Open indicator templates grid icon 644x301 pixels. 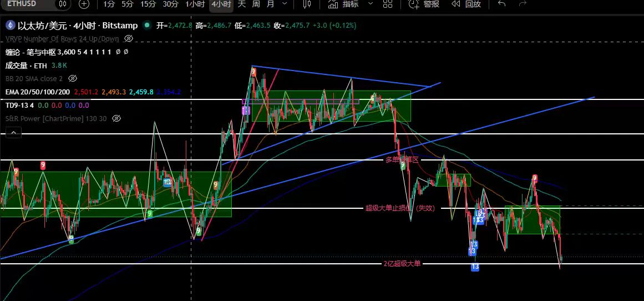(387, 4)
